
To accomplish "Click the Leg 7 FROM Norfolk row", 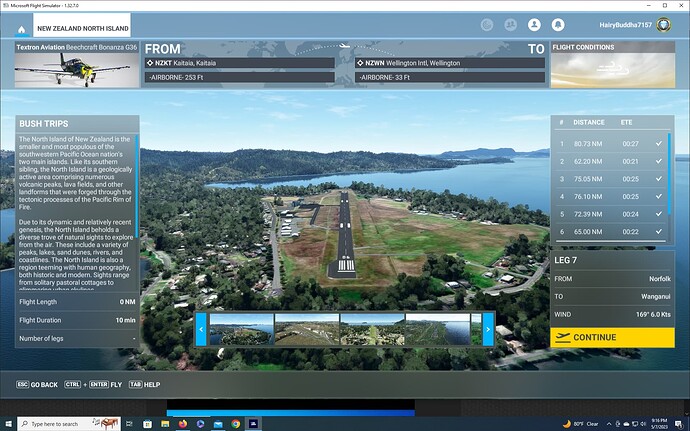I will point(612,279).
